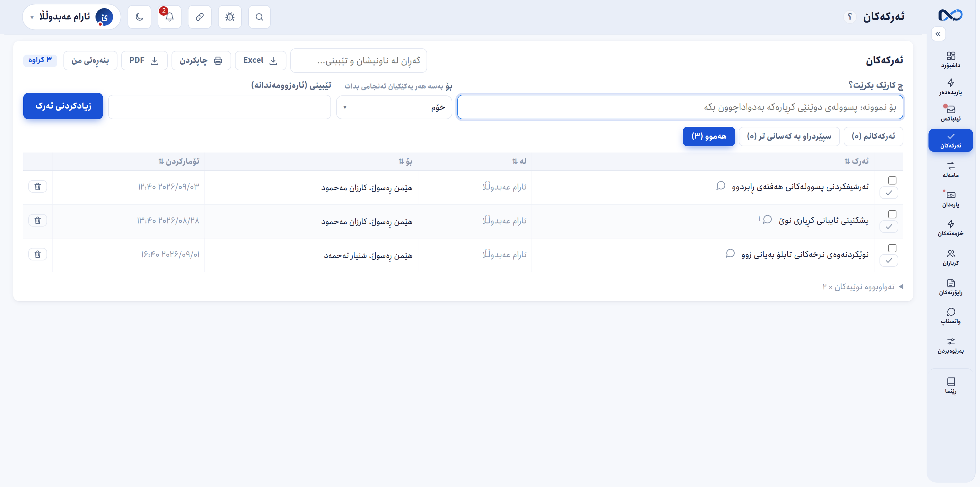Click the help question mark beside ئەرکەکان title

click(850, 17)
